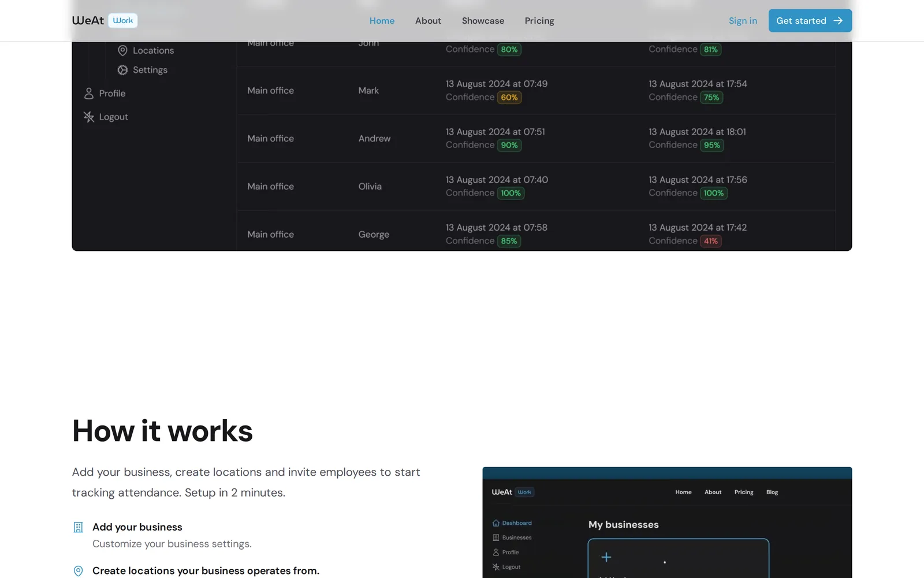Viewport: 924px width, 578px height.
Task: Click the Create locations step title
Action: (206, 571)
